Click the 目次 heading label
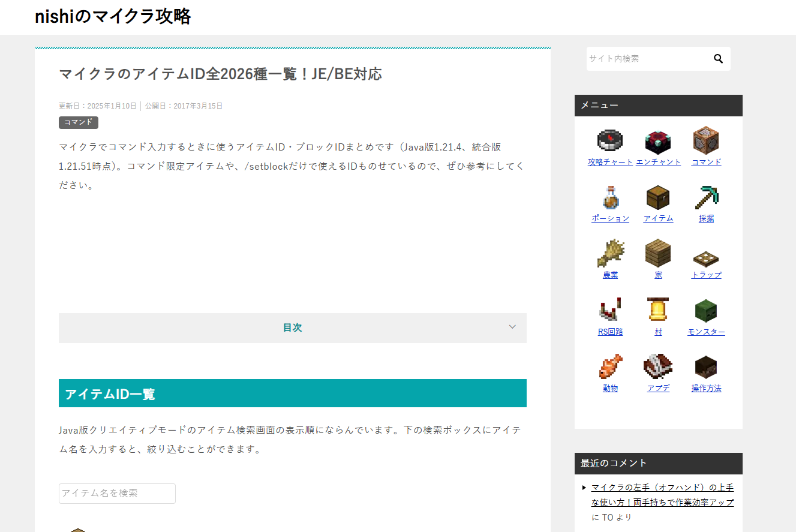This screenshot has height=532, width=796. (292, 328)
